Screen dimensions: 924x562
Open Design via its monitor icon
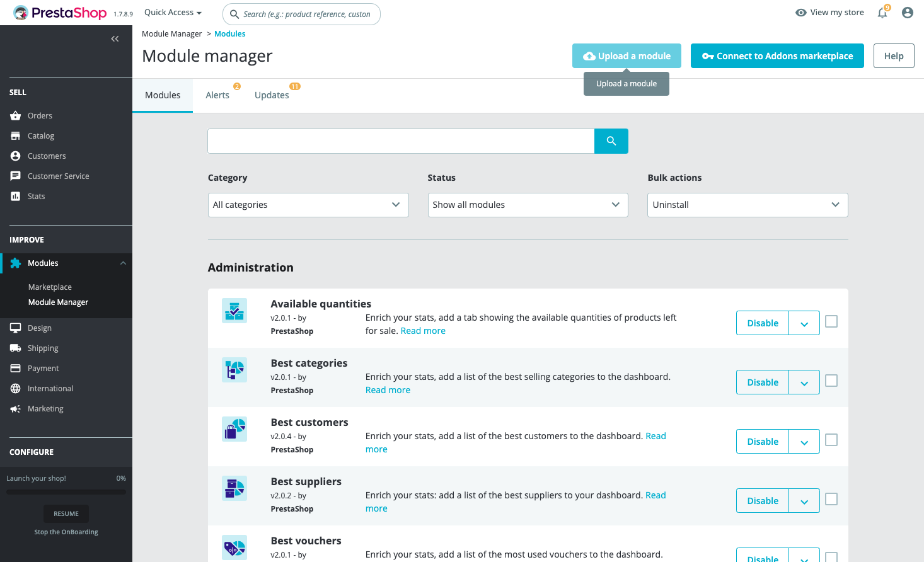point(16,328)
